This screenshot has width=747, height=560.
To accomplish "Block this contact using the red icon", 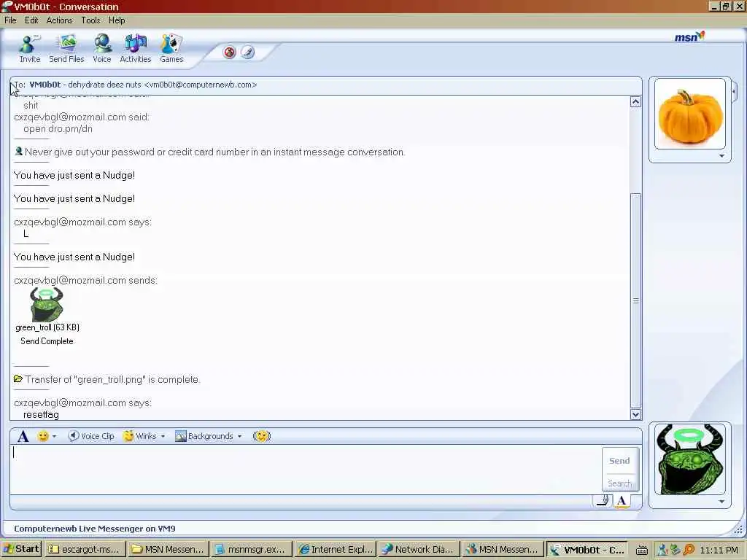I will 230,52.
